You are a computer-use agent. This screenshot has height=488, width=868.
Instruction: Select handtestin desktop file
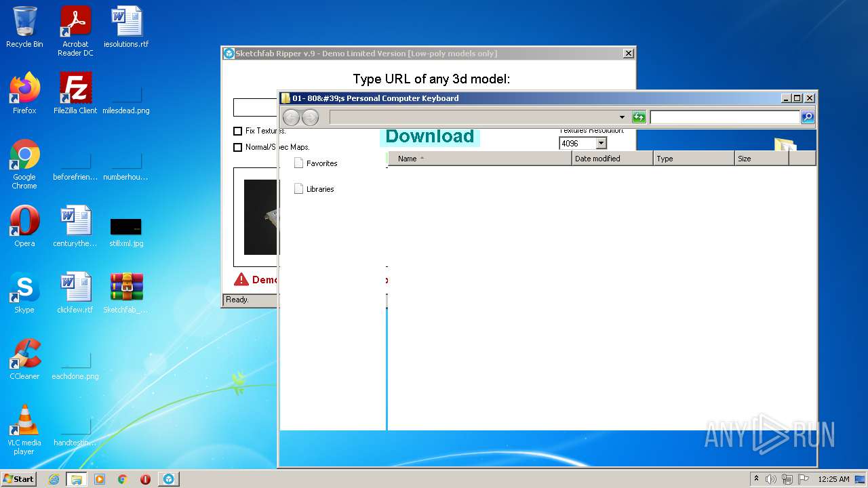[x=75, y=432]
